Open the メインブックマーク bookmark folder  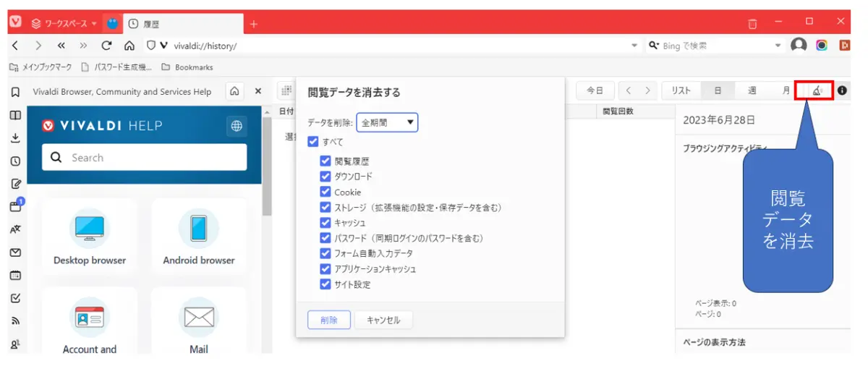click(41, 67)
